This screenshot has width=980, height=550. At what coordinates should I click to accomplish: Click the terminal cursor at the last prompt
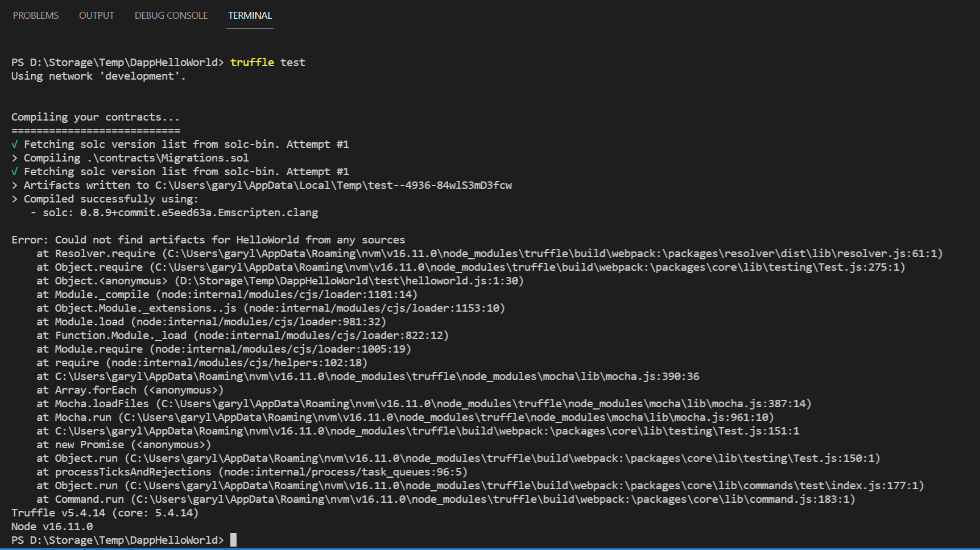coord(233,540)
